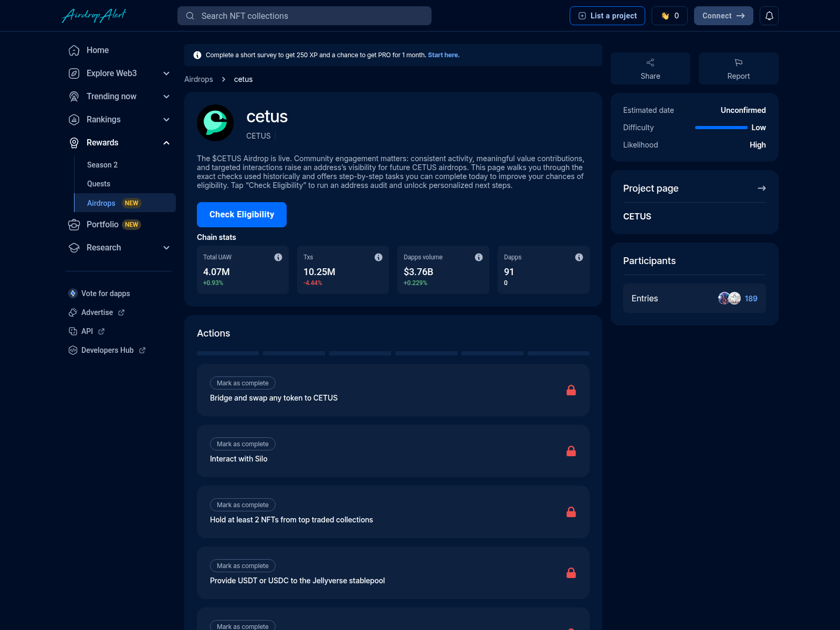The height and width of the screenshot is (630, 840).
Task: Click the blue Difficulty level bar
Action: tap(721, 127)
